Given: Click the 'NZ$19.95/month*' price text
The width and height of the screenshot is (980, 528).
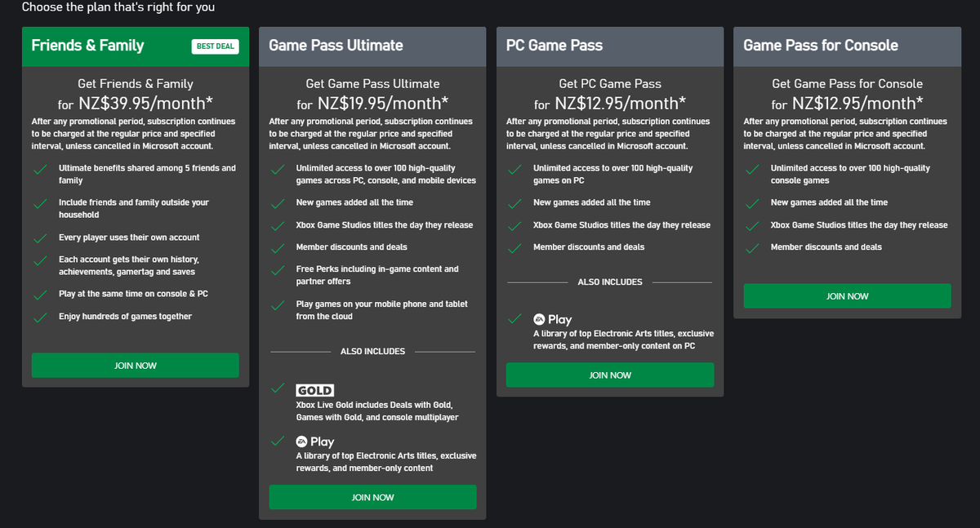Looking at the screenshot, I should [382, 104].
